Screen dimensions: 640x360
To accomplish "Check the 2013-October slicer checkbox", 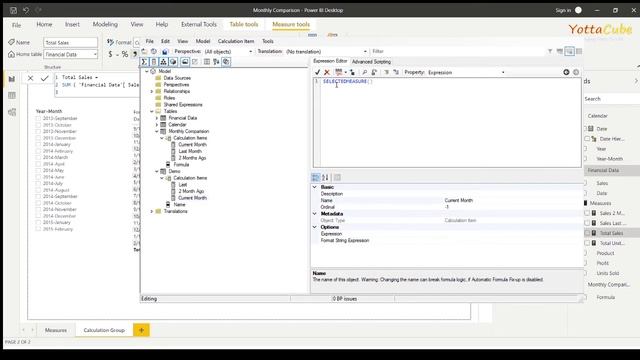I will pyautogui.click(x=38, y=125).
